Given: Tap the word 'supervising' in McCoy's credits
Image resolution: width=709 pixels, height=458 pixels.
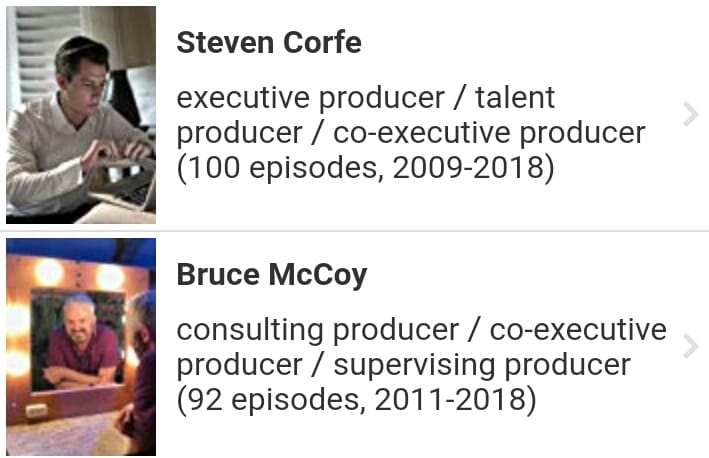Looking at the screenshot, I should point(414,366).
